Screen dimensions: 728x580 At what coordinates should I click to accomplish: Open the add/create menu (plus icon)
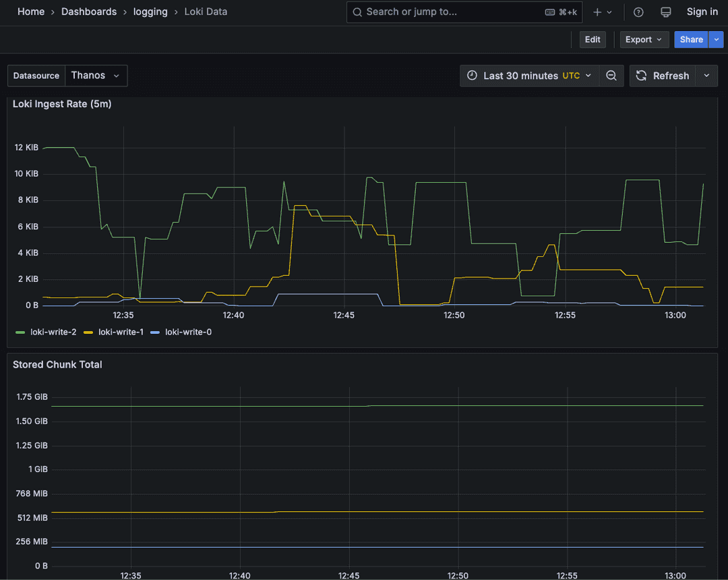click(x=597, y=11)
